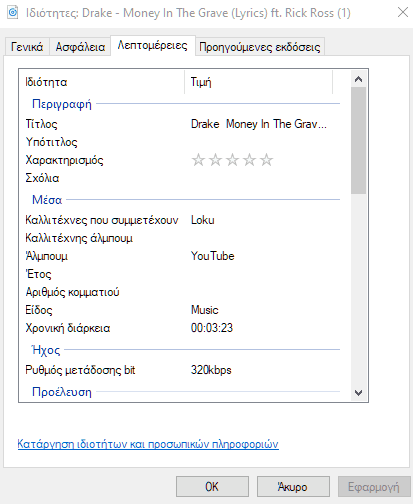Go to Προηγούμενες εκδόσεις tab

tap(260, 47)
